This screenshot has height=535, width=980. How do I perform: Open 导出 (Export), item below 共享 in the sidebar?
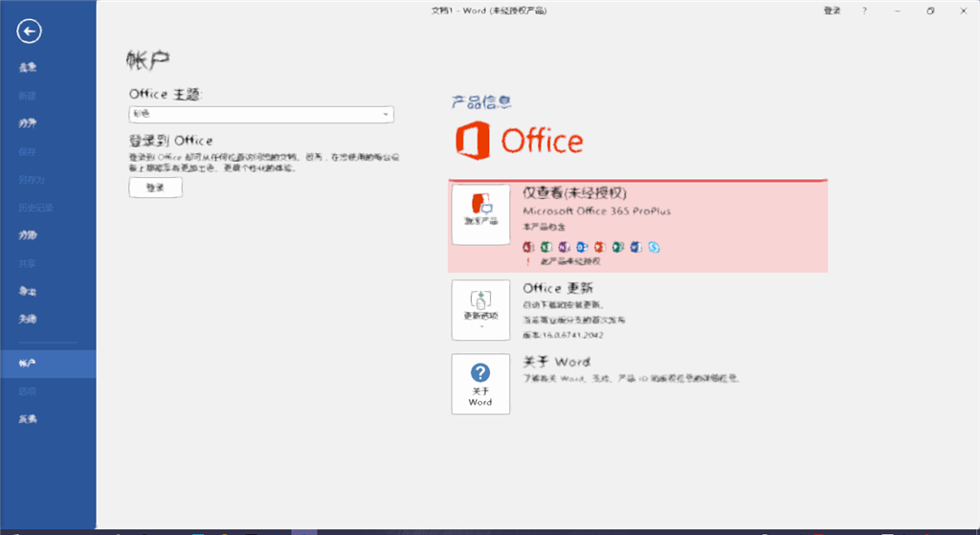point(28,291)
